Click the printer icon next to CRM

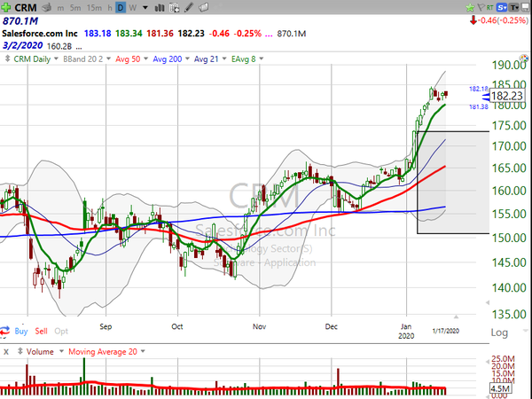(x=46, y=7)
